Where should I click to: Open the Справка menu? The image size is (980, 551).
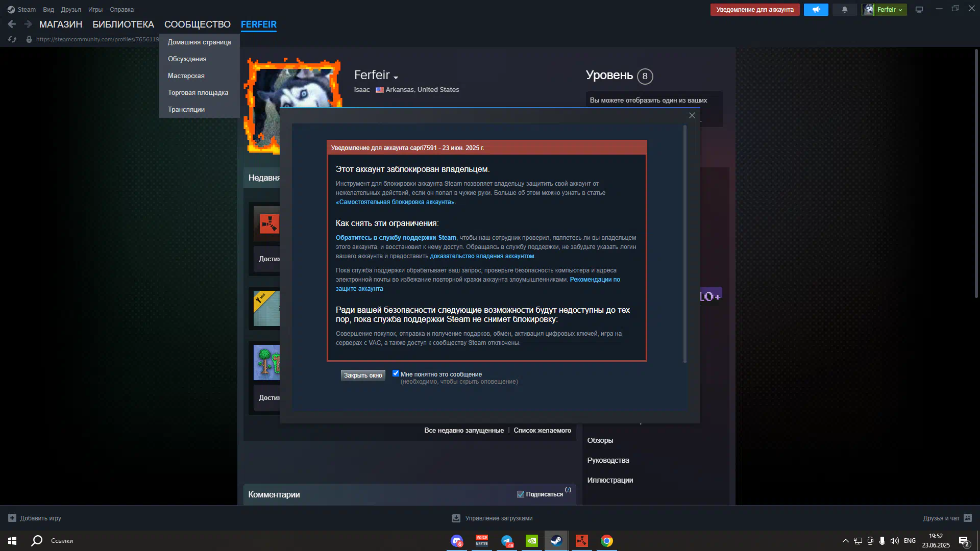coord(122,10)
